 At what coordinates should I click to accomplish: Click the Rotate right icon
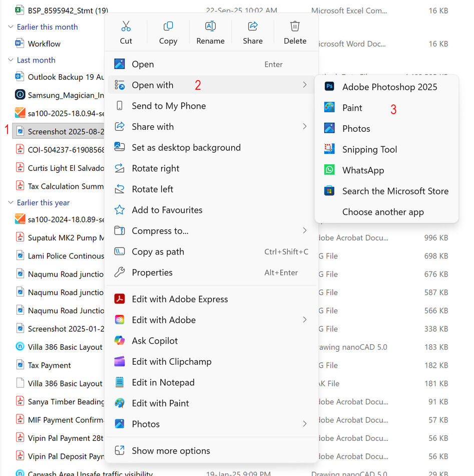pyautogui.click(x=120, y=168)
